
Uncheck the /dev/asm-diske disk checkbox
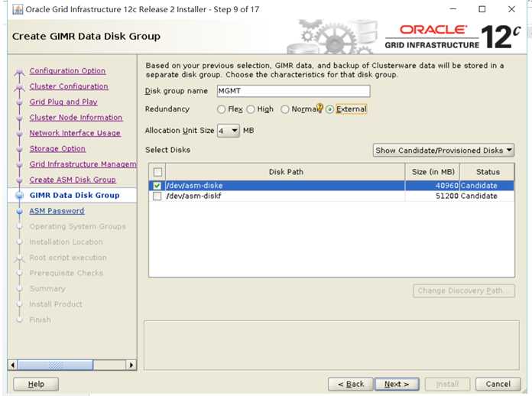pos(157,186)
